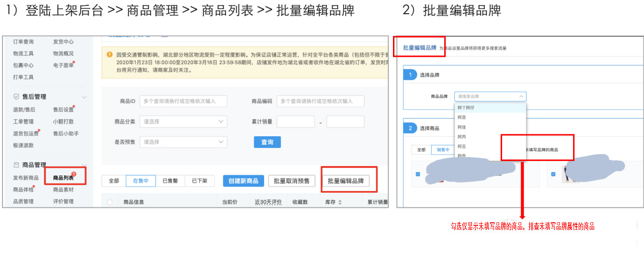
Task: Click the 商品管理 section icon
Action: (16, 165)
